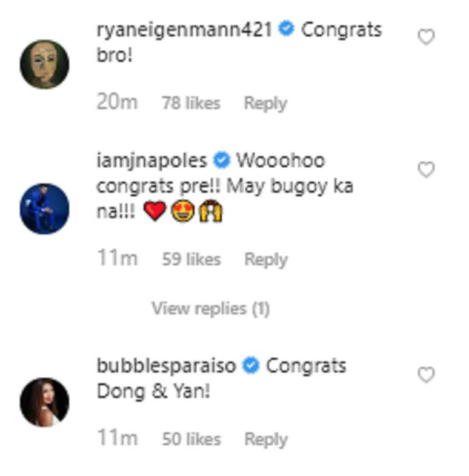Open the iamjnapoles username link
Image resolution: width=469 pixels, height=476 pixels.
coord(151,161)
